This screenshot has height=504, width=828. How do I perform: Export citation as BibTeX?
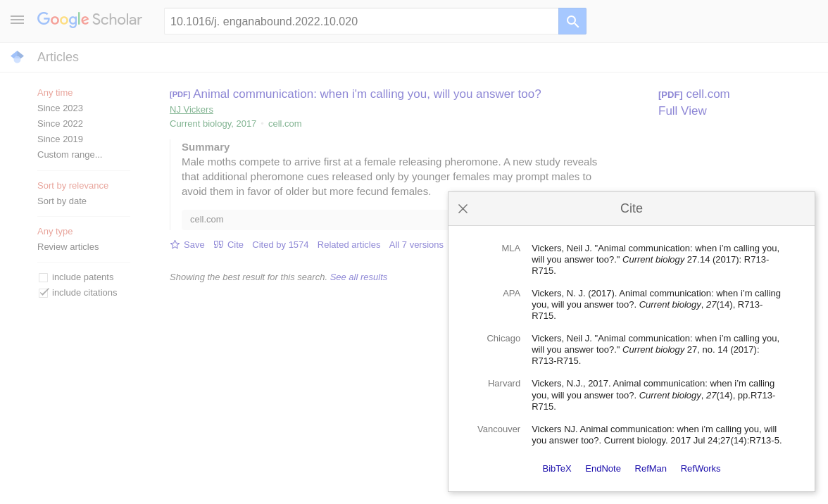557,468
